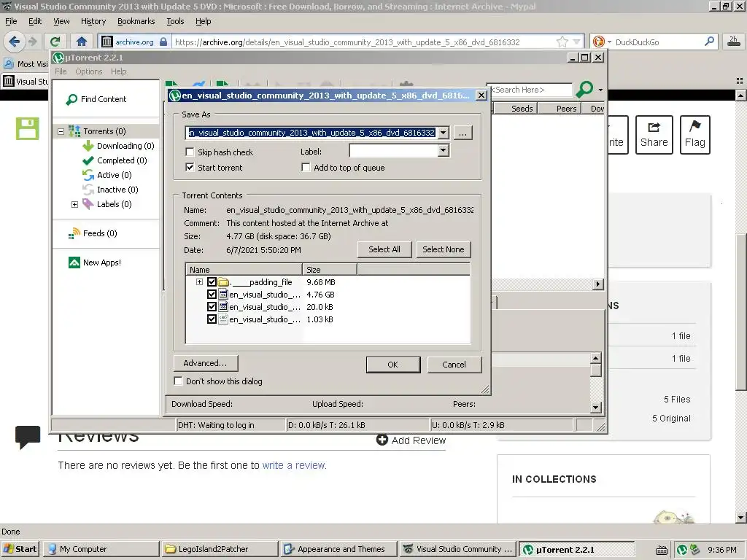Click Select None button

[x=443, y=249]
